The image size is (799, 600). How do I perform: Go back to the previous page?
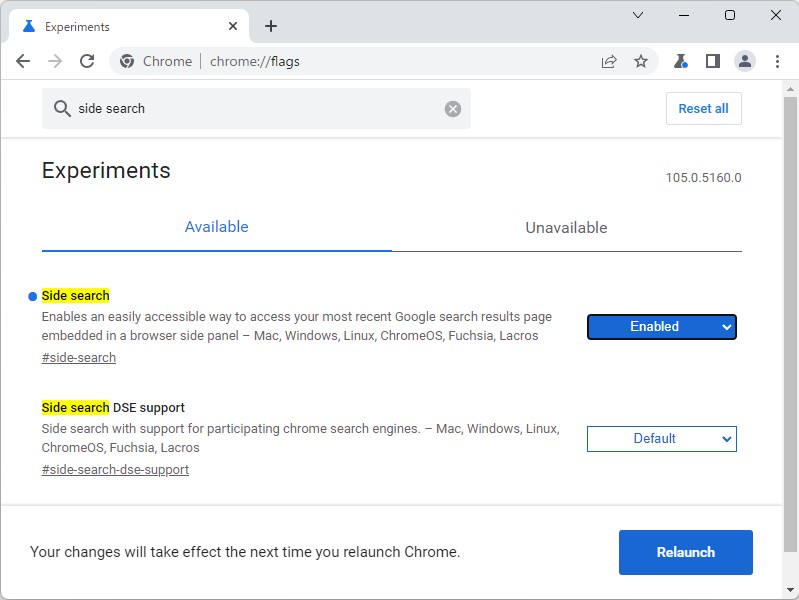tap(23, 61)
